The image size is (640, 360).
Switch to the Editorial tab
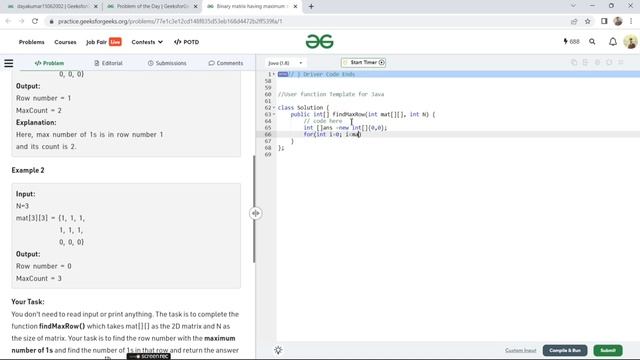[x=108, y=63]
